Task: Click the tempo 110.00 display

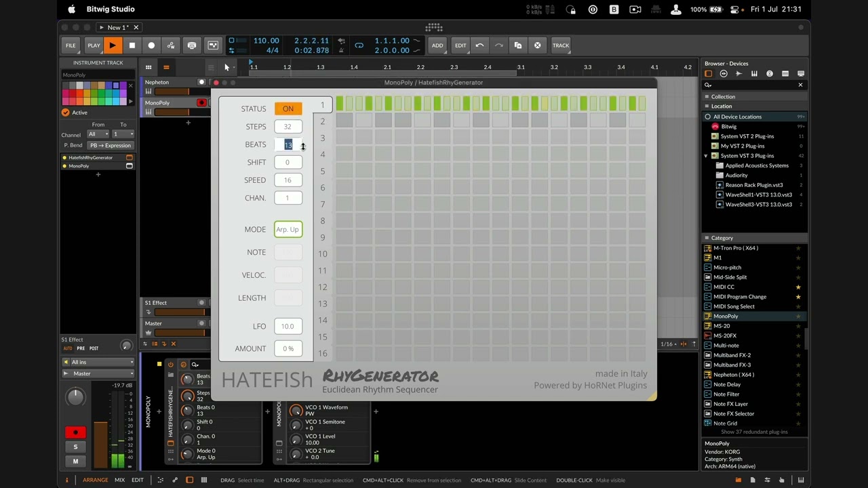Action: pyautogui.click(x=266, y=41)
